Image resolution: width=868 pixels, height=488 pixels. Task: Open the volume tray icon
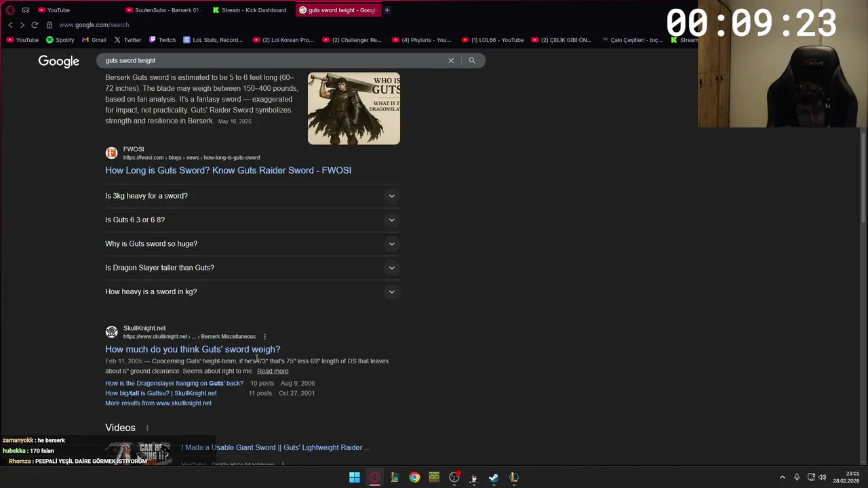[x=823, y=478]
